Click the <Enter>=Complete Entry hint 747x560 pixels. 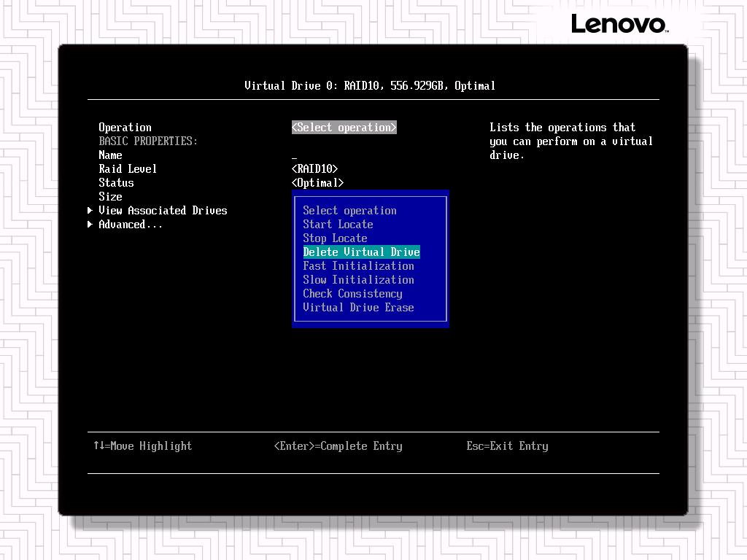[x=338, y=446]
